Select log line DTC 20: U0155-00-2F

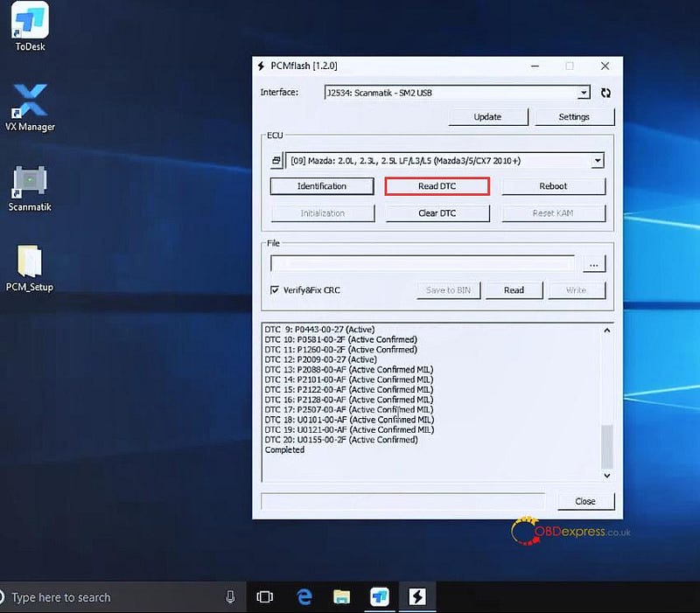[x=341, y=440]
